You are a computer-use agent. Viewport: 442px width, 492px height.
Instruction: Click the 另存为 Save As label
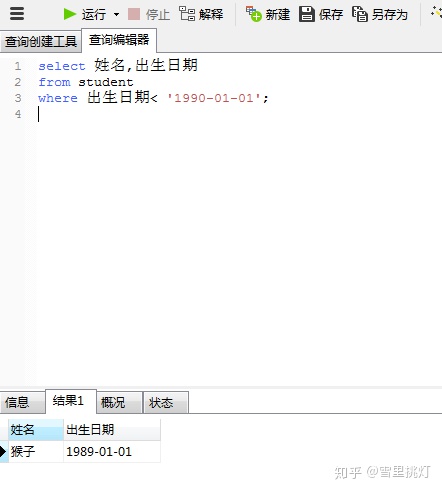(390, 14)
